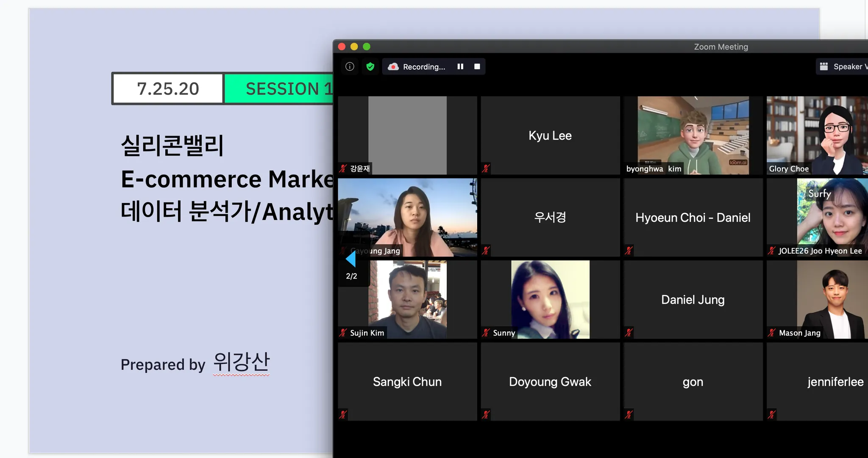Click Daniel Jung's muted mic icon
This screenshot has width=868, height=458.
(x=629, y=332)
